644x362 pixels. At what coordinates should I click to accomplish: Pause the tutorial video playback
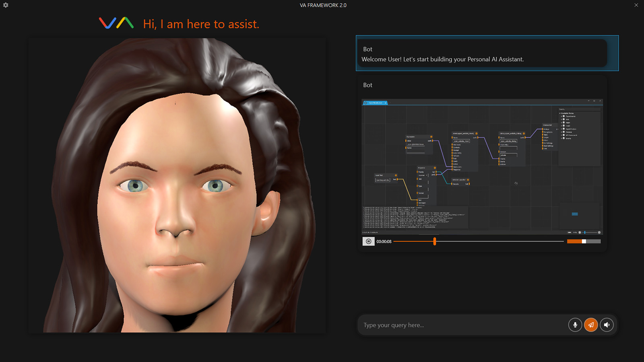click(x=368, y=241)
